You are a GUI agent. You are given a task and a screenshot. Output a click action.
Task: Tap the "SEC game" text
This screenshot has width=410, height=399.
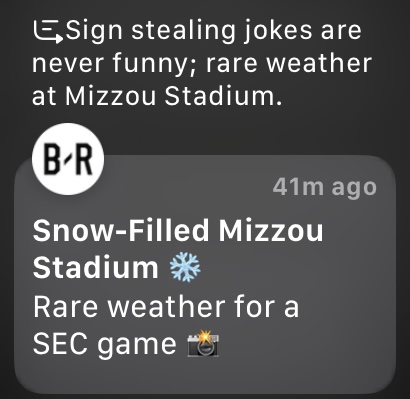tap(104, 345)
